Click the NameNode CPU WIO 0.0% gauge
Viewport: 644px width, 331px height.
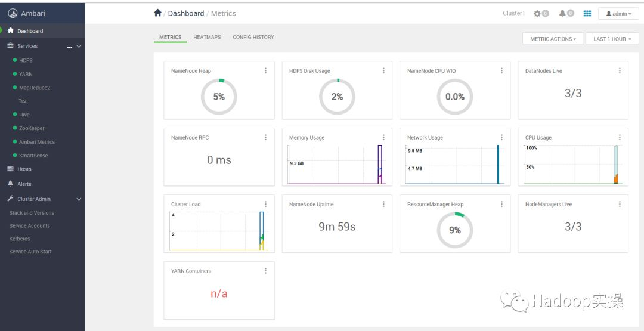(455, 97)
